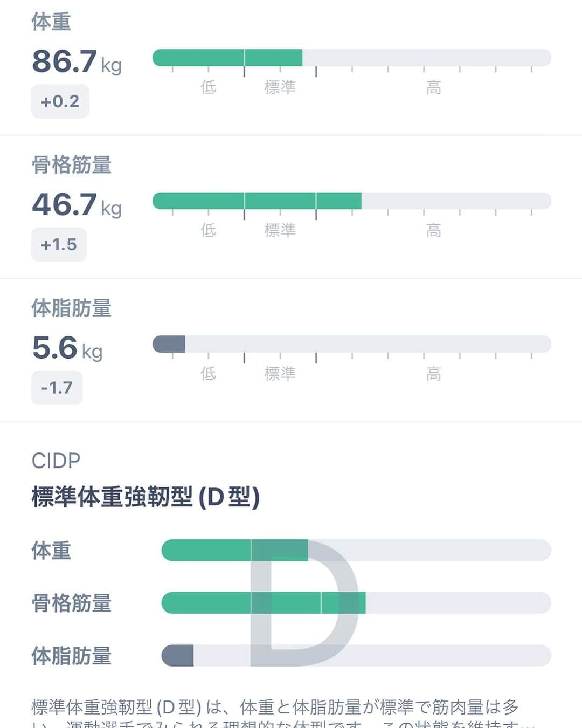
Task: Click the CIDP 体重 green bar
Action: tap(356, 550)
